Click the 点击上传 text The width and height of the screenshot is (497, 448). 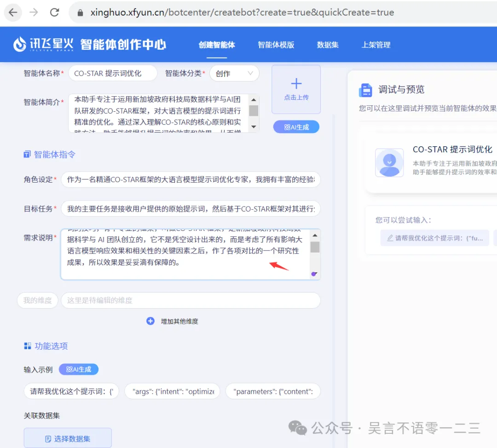(x=296, y=98)
